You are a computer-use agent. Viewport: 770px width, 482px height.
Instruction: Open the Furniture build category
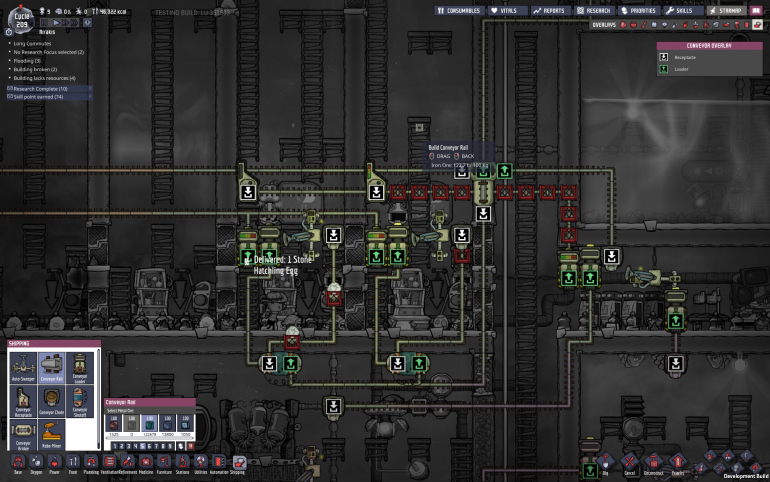click(x=165, y=462)
